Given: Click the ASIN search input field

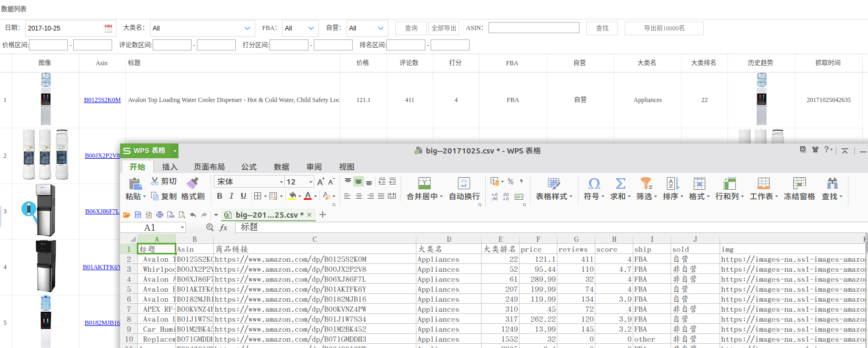Looking at the screenshot, I should [x=534, y=27].
